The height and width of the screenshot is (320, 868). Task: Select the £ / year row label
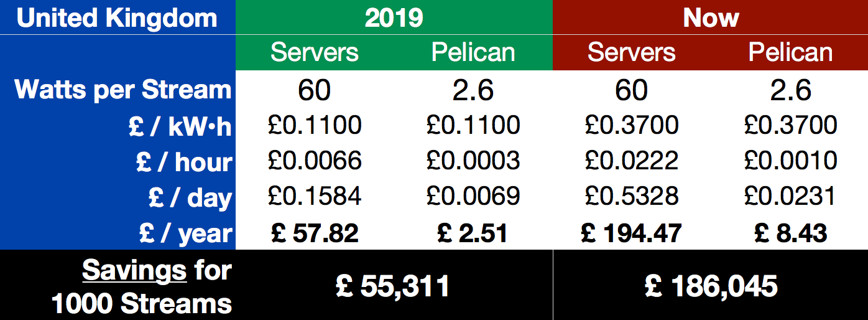coord(186,233)
